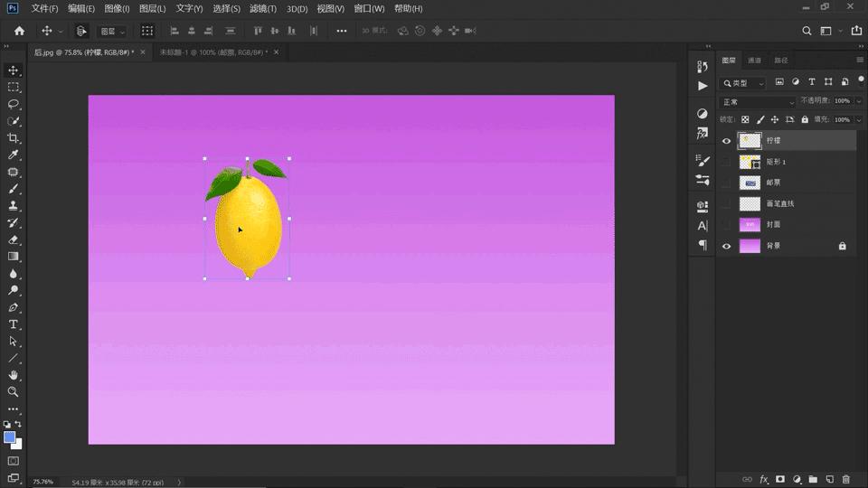Pick the Eyedropper tool
868x488 pixels.
pos(14,155)
